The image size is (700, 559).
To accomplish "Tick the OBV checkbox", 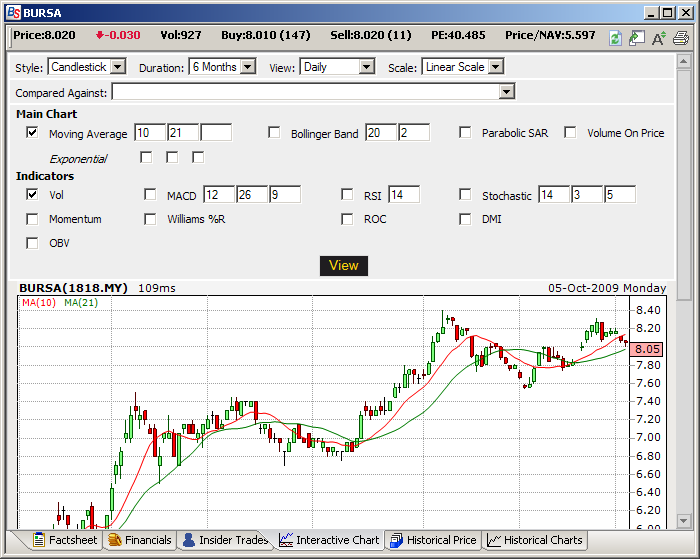I will click(32, 243).
